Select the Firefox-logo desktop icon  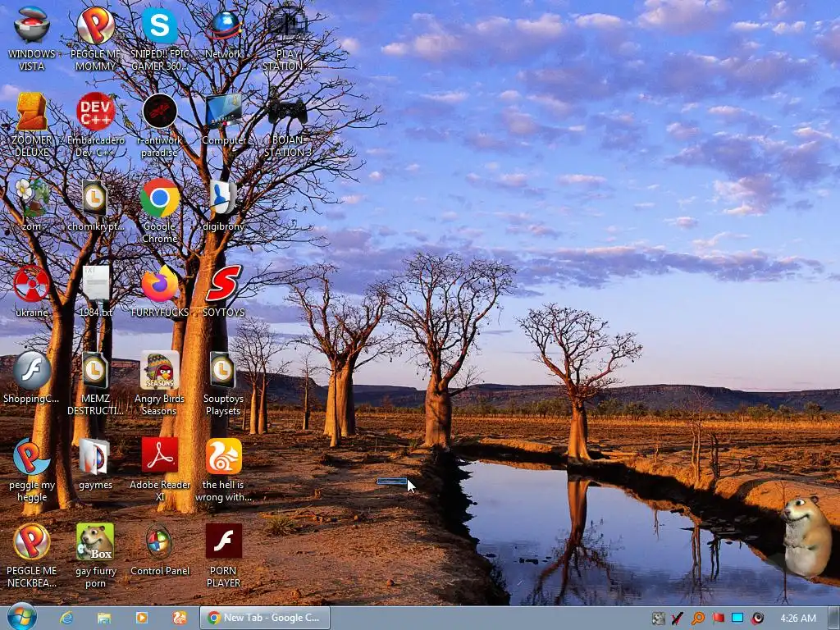(x=160, y=291)
